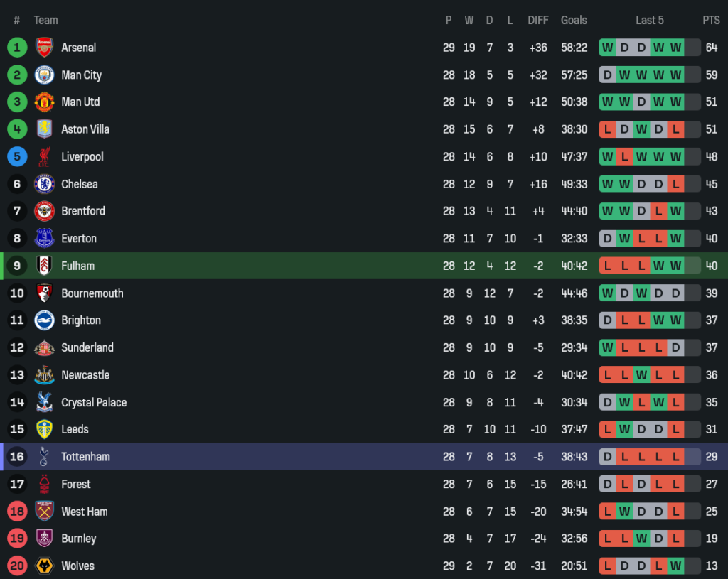Sort table by DIFF column header
The image size is (728, 579).
click(538, 20)
